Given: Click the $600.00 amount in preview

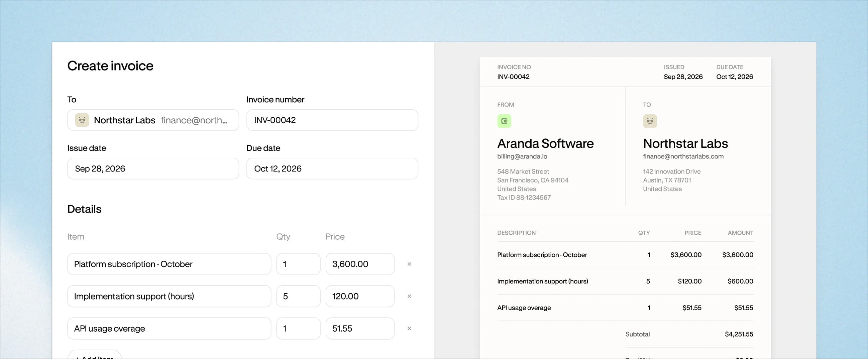Looking at the screenshot, I should [740, 281].
